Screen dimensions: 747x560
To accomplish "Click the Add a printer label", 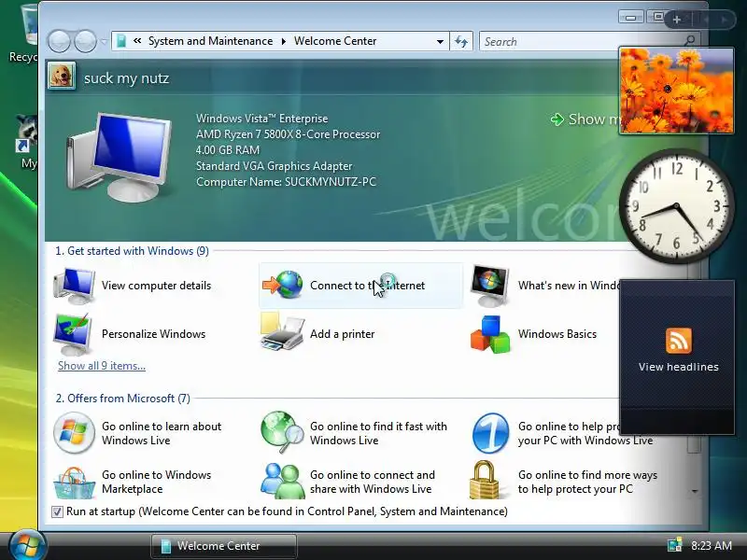I will coord(342,334).
